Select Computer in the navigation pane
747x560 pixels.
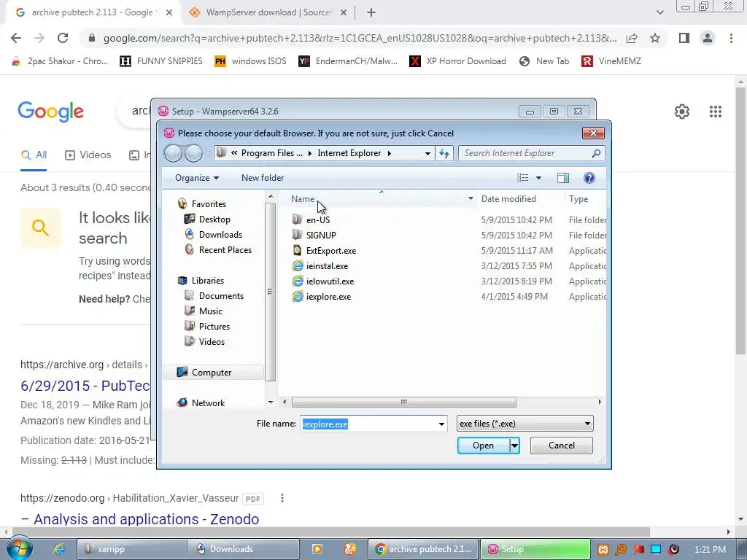click(212, 373)
